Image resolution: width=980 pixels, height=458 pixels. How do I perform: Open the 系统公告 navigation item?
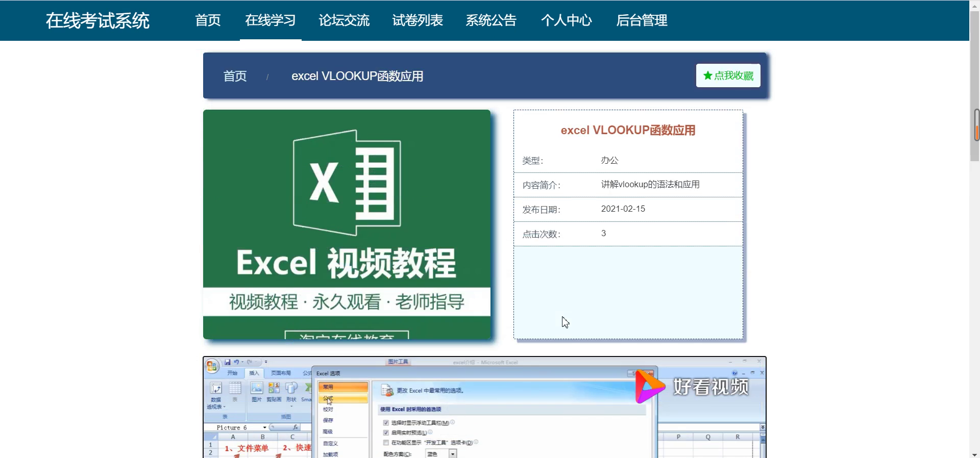pyautogui.click(x=491, y=20)
